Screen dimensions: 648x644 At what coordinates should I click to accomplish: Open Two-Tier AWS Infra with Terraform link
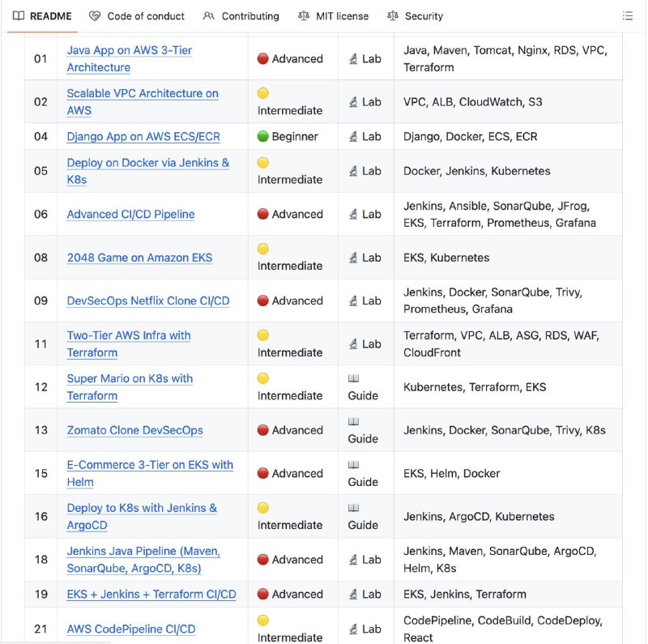129,344
